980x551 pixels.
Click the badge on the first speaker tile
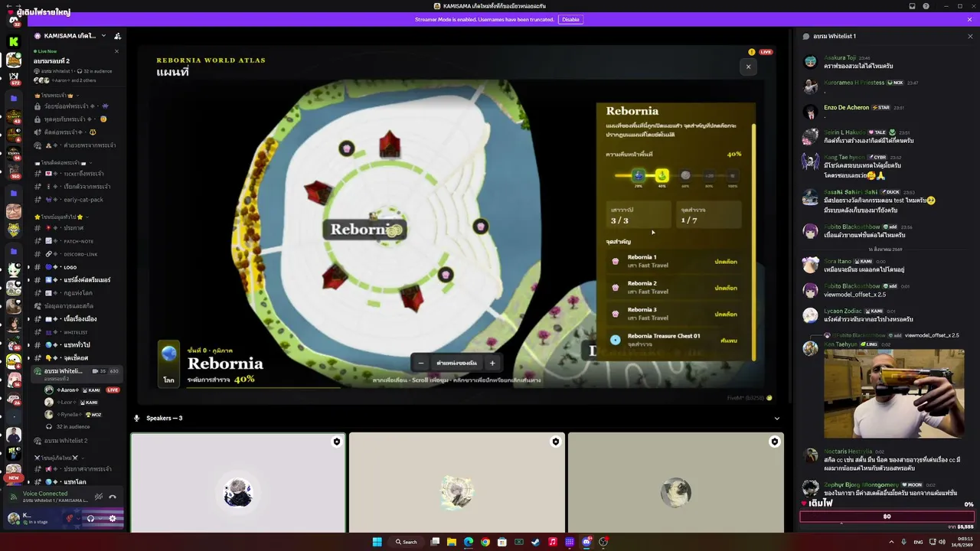pos(336,442)
